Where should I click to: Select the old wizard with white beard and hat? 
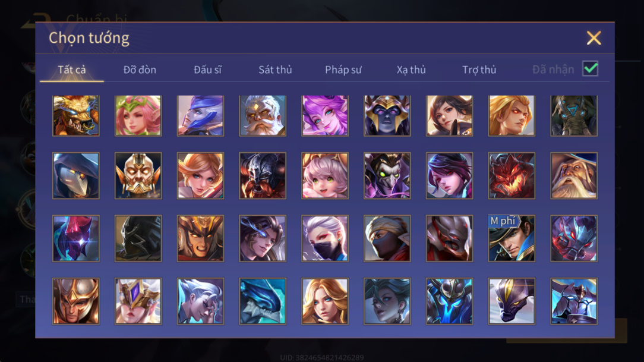pos(574,176)
